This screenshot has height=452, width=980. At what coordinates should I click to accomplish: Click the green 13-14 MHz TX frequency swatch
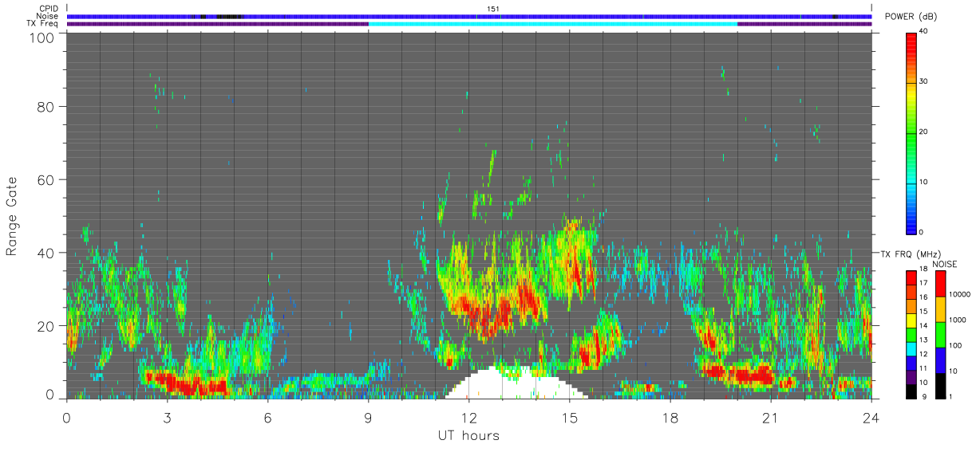[911, 333]
